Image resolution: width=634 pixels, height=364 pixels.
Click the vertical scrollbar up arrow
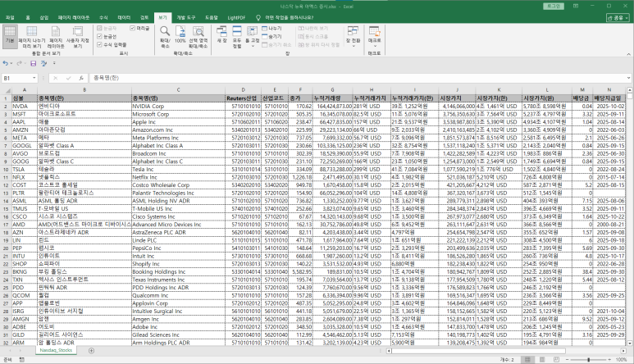tap(630, 90)
